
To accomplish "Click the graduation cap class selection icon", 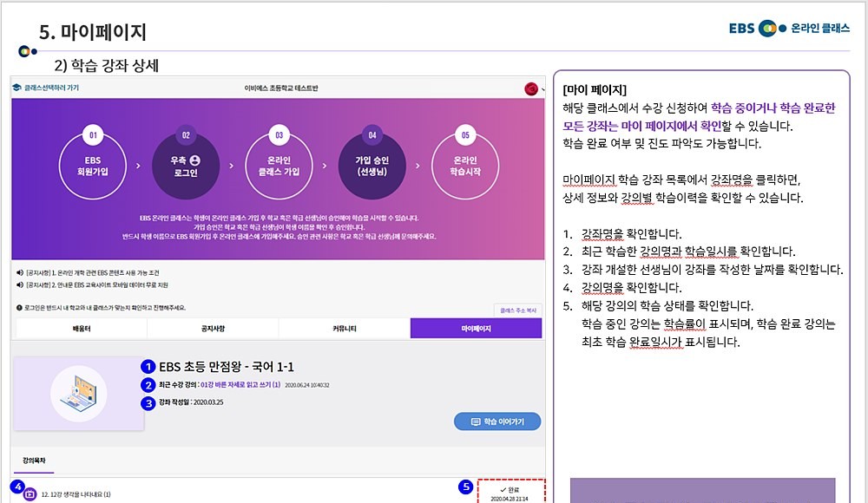I will pos(17,88).
